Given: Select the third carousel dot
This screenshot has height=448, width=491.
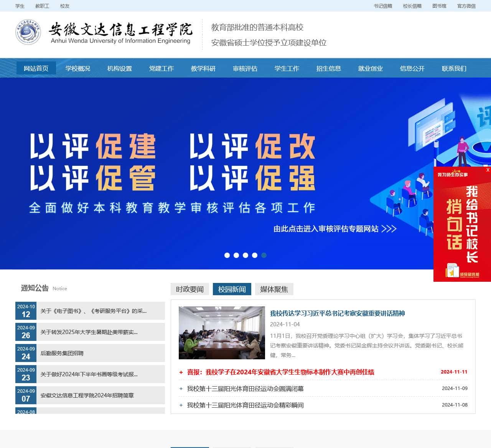Looking at the screenshot, I should (245, 255).
